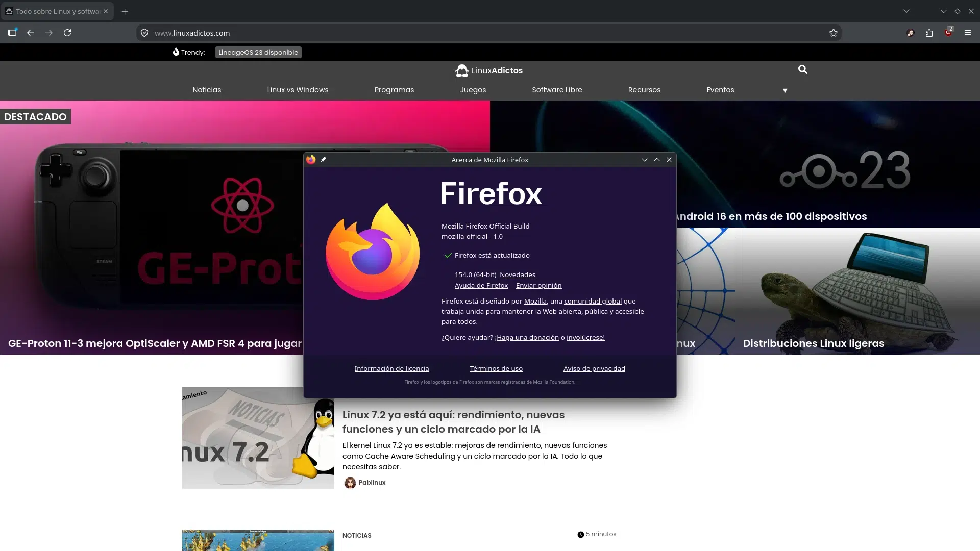Click ¡Haga una donación link
The width and height of the screenshot is (980, 551).
pyautogui.click(x=527, y=337)
